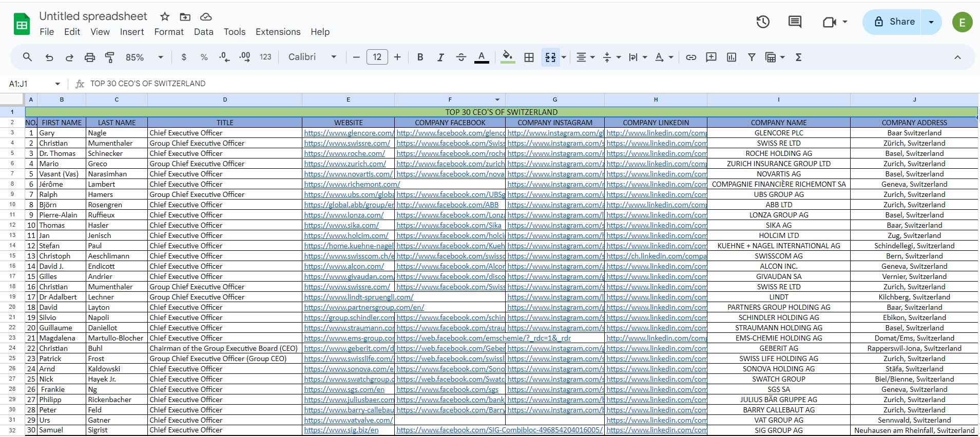Image resolution: width=980 pixels, height=437 pixels.
Task: Check cloud save document status
Action: 206,16
